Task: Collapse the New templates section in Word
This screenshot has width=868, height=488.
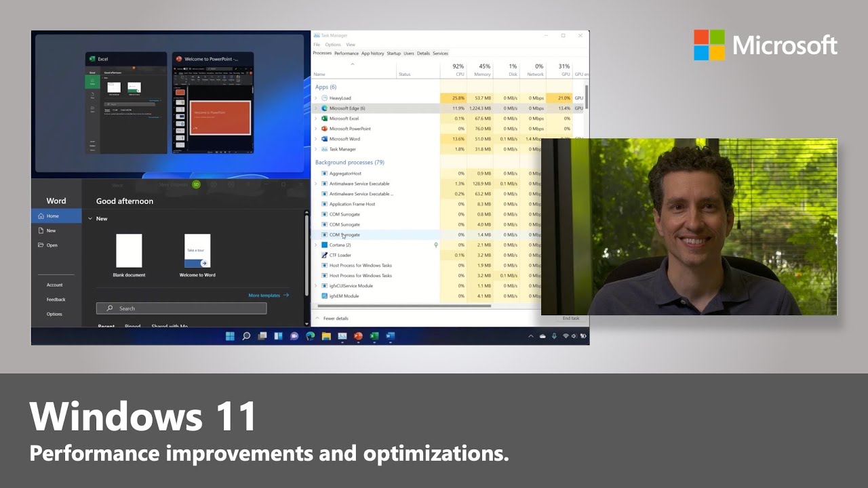Action: point(90,218)
